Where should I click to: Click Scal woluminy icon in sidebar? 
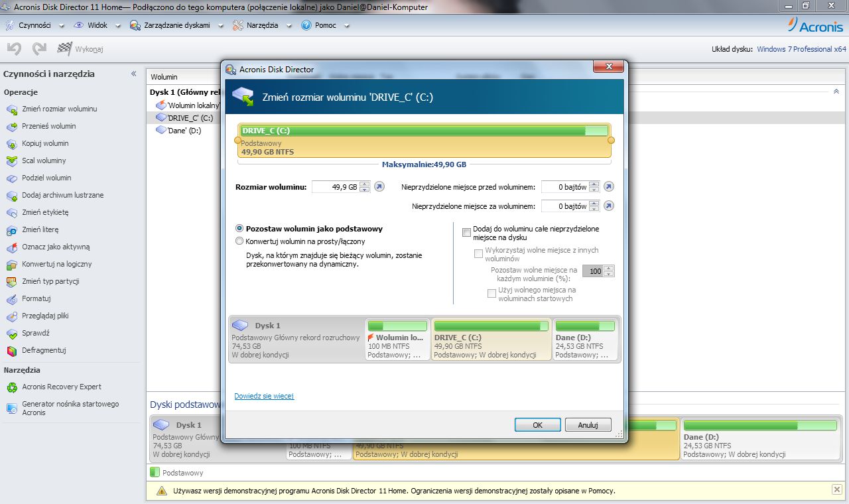[11, 160]
